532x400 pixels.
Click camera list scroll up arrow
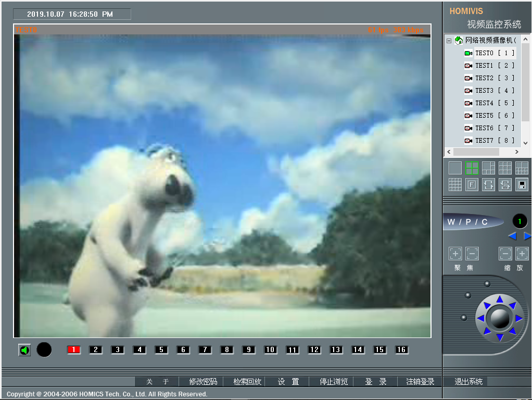[525, 40]
